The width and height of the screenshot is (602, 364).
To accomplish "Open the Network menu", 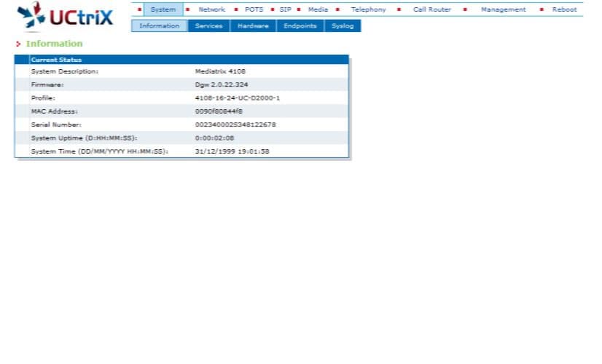I will pos(211,9).
